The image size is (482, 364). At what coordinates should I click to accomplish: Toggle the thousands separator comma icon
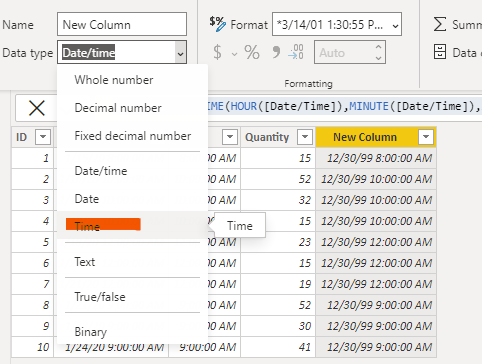[x=276, y=52]
